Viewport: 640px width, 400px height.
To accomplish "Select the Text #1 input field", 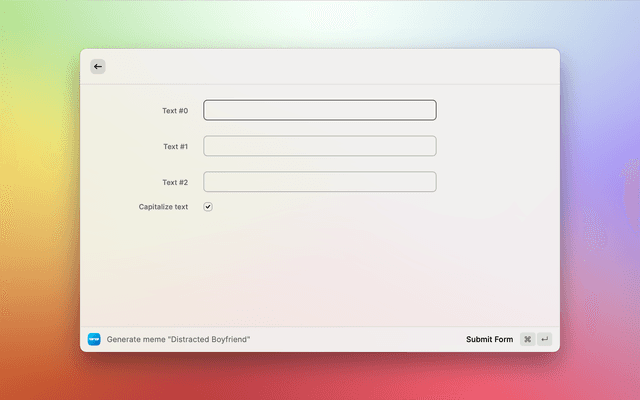I will click(319, 146).
